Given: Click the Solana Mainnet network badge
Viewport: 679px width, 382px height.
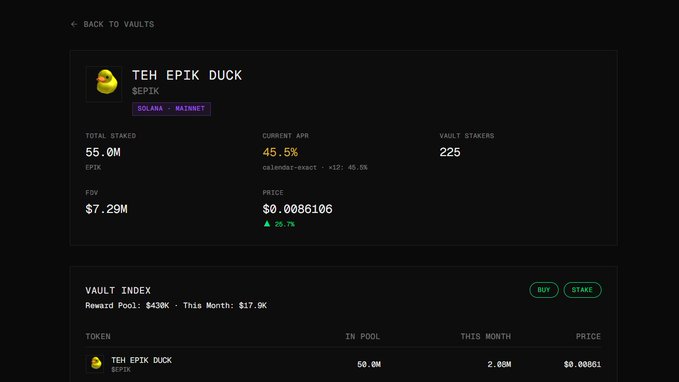Looking at the screenshot, I should click(x=171, y=109).
